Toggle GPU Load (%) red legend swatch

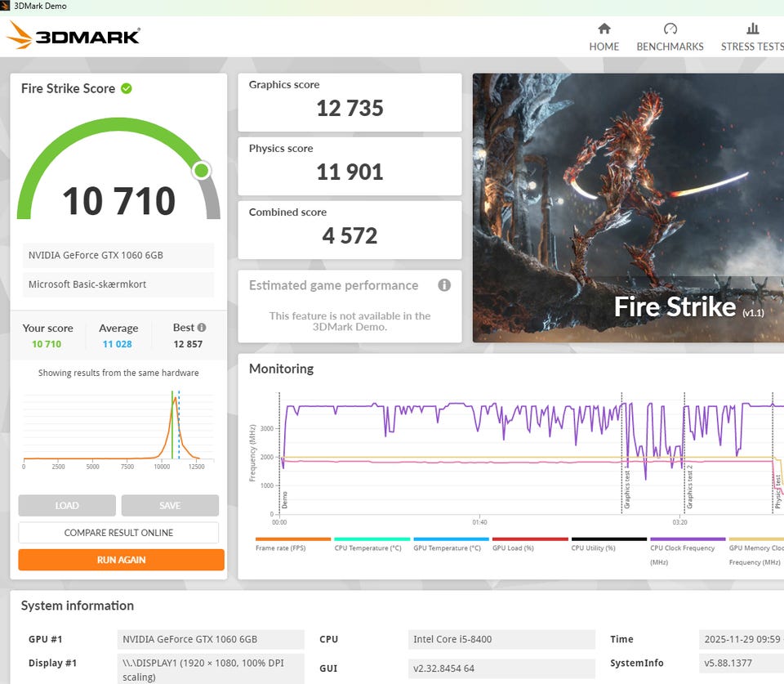(530, 539)
